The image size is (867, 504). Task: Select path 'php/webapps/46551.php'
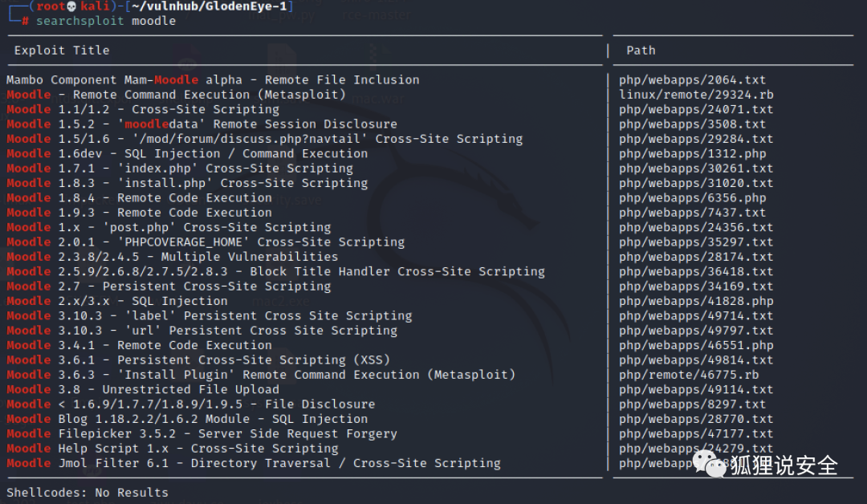click(696, 345)
